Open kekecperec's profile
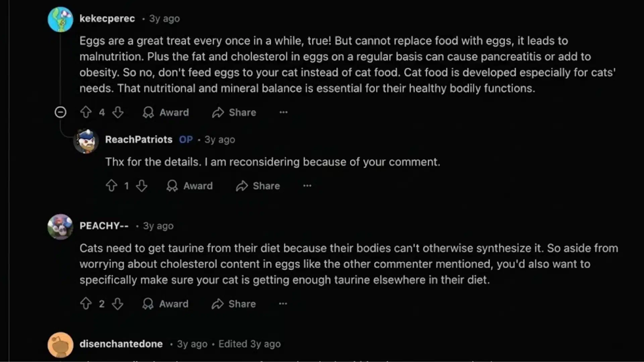Screen dimensions: 644x362 [x=107, y=18]
